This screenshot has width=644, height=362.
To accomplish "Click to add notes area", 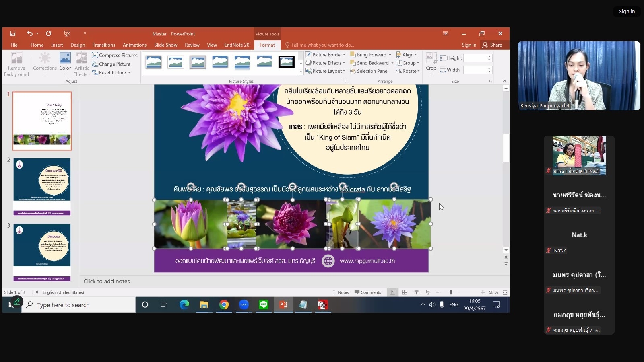I will (x=107, y=281).
